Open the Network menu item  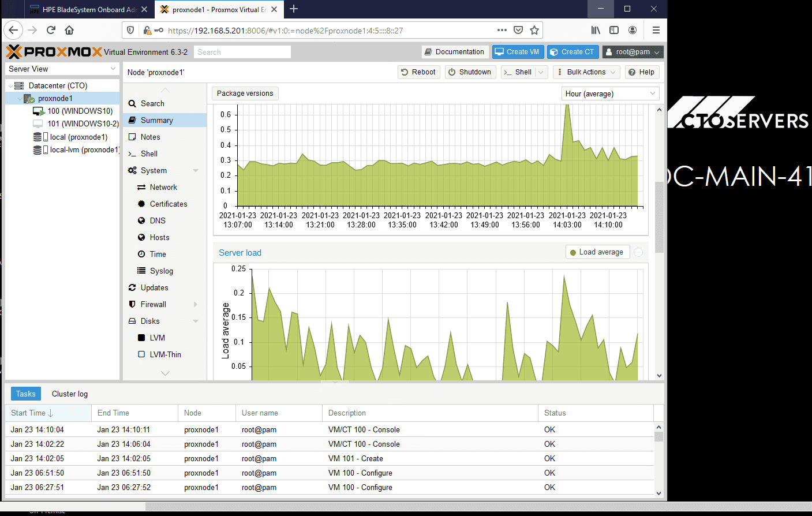point(164,188)
